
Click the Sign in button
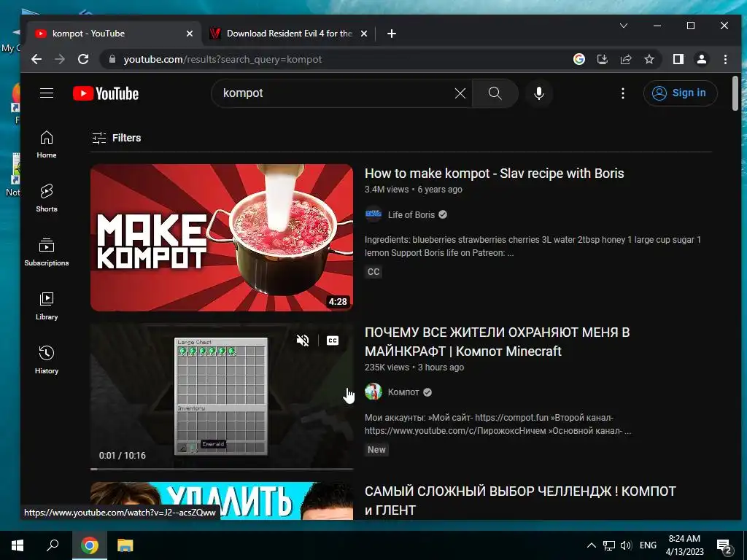[680, 93]
